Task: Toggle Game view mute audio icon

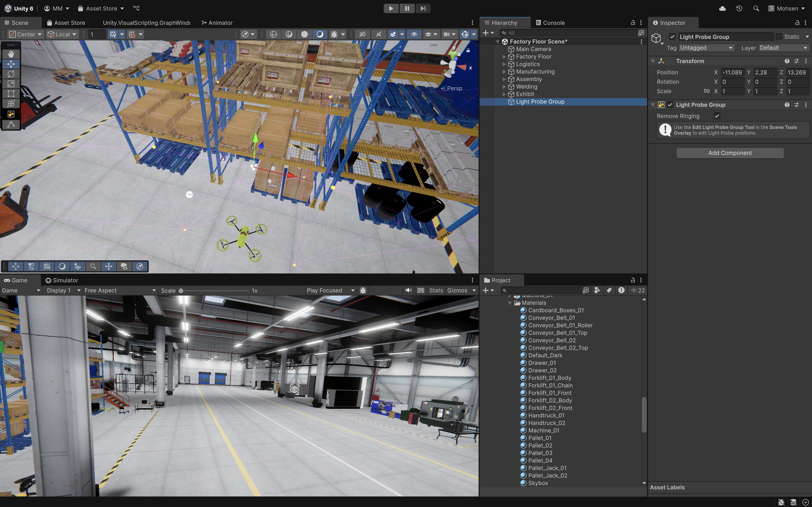Action: (x=408, y=290)
